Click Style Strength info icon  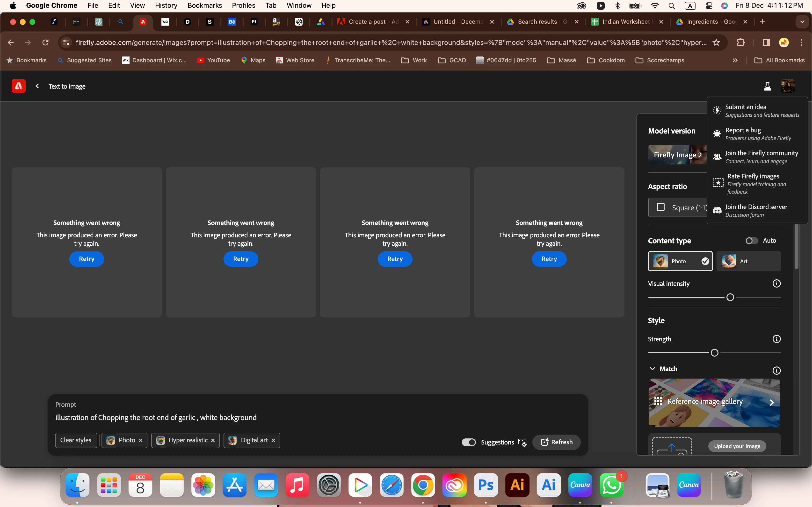click(x=776, y=339)
